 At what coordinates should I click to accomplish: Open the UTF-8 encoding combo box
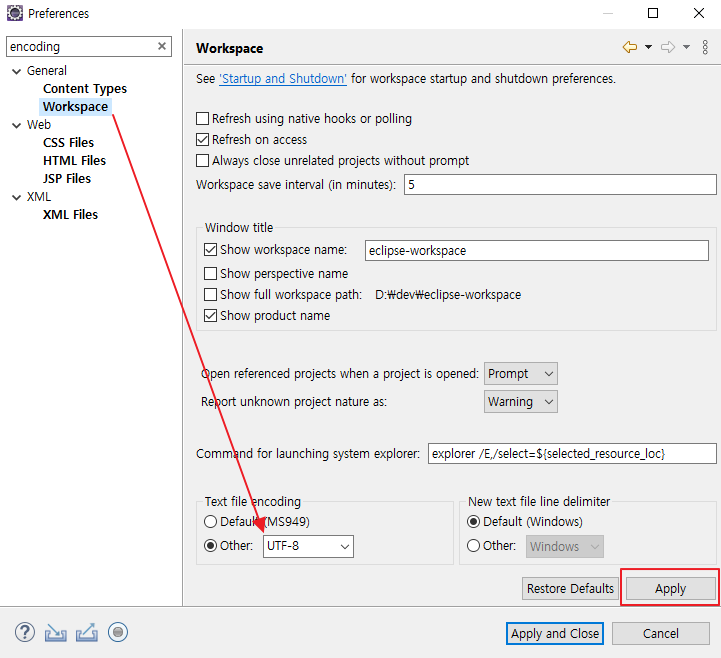point(308,546)
